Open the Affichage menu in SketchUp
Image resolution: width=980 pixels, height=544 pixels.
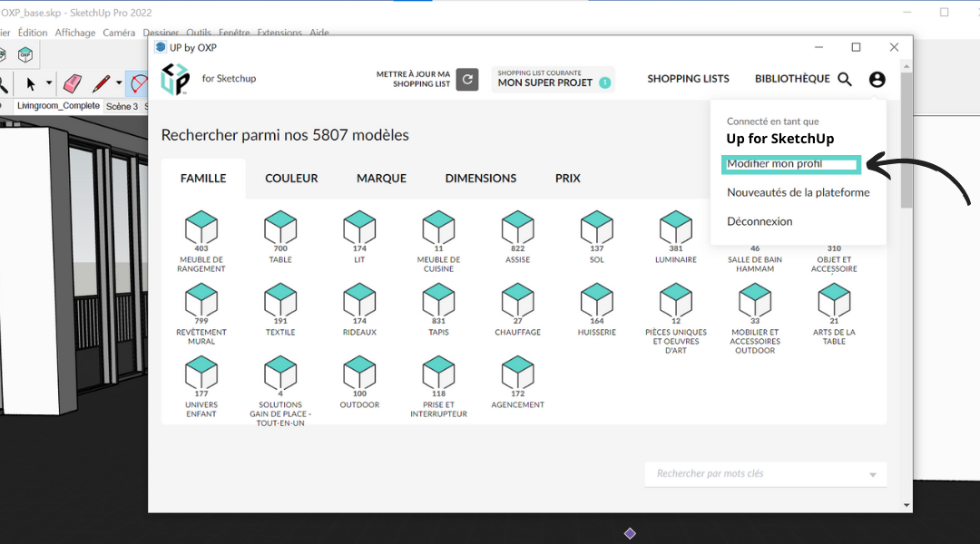coord(75,33)
